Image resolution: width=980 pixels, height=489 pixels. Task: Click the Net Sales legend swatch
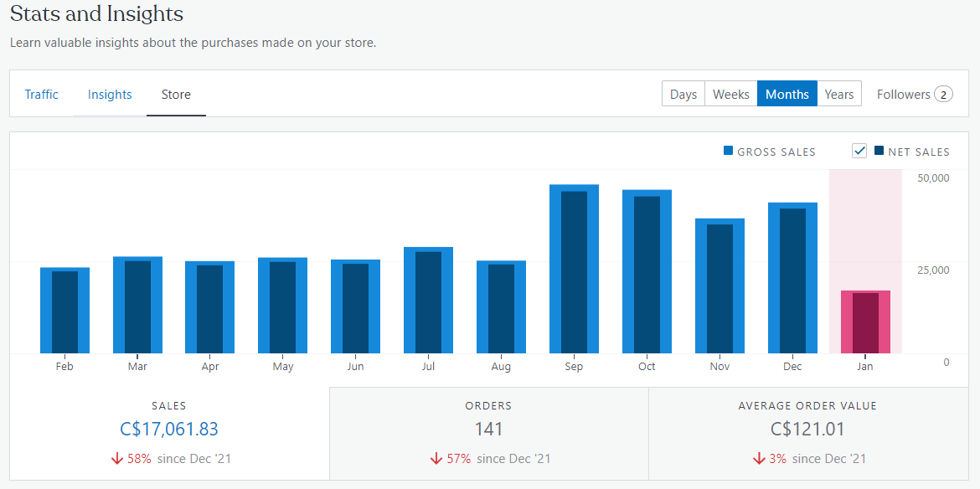pyautogui.click(x=879, y=151)
